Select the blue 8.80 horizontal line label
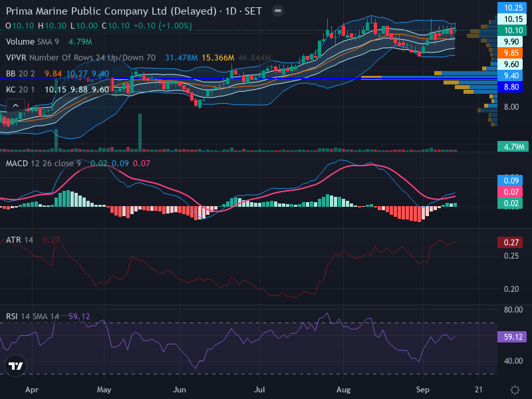Viewport: 532px width, 399px height. [x=511, y=87]
